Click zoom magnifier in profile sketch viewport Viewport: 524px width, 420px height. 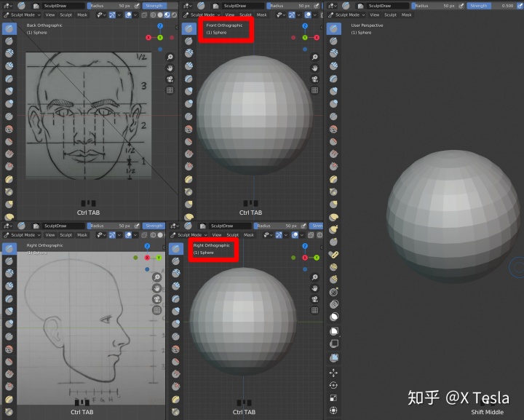tap(156, 277)
